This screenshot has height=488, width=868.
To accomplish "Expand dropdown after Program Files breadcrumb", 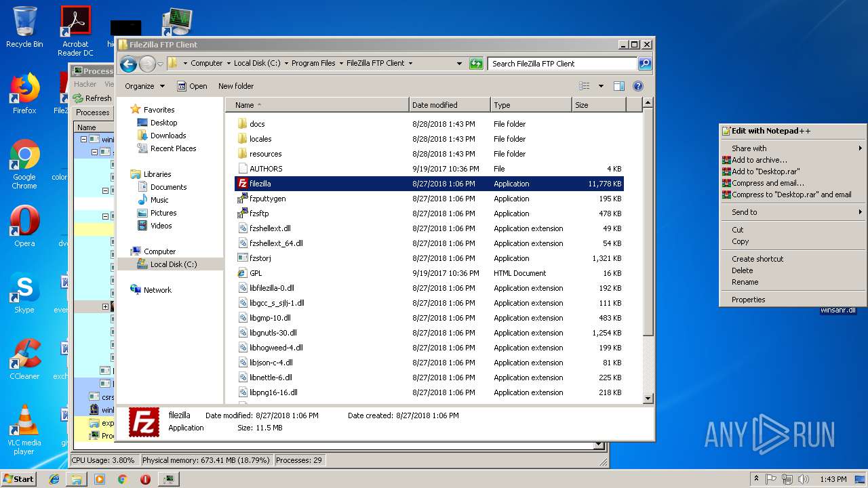I will click(x=340, y=64).
